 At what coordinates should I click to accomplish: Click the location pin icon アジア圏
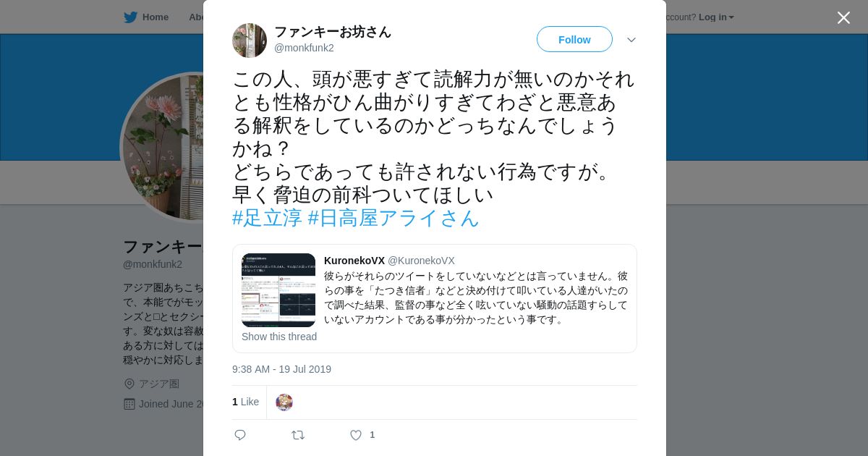pyautogui.click(x=129, y=384)
